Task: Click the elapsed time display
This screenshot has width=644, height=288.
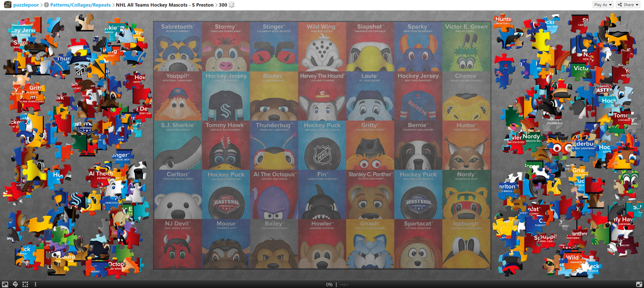Action: (x=344, y=284)
